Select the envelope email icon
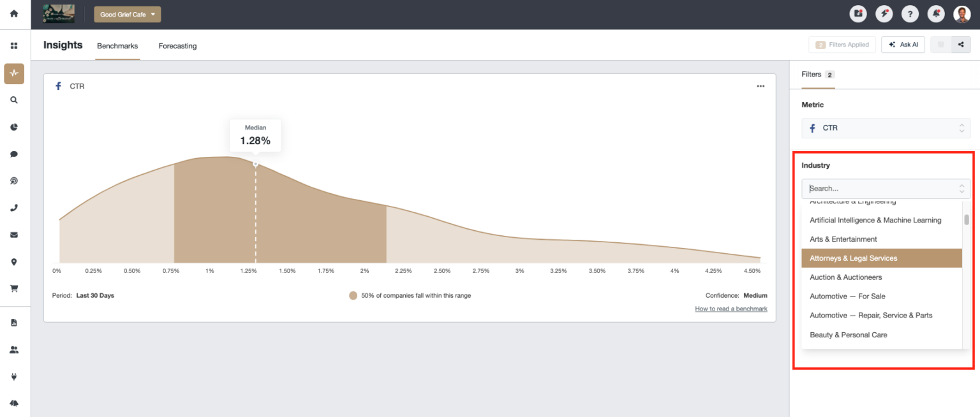 14,235
